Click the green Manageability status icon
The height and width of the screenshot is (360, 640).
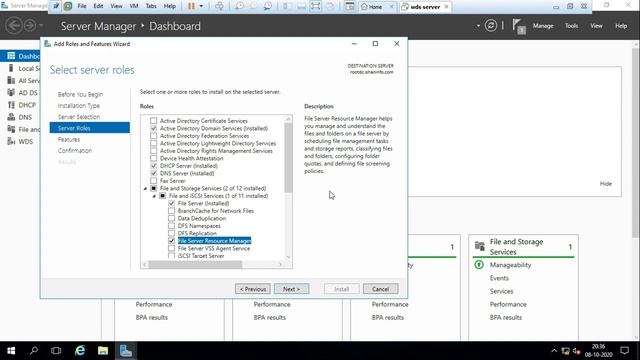(479, 265)
